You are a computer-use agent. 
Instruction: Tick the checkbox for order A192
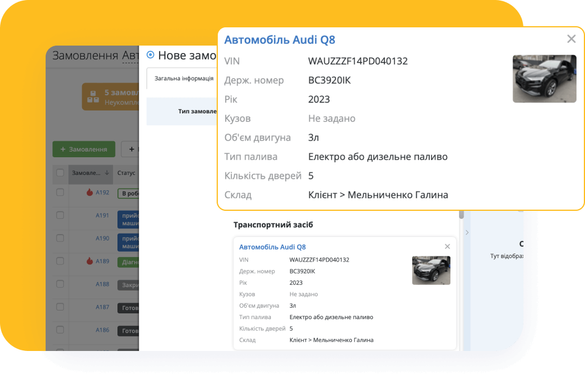click(x=60, y=193)
